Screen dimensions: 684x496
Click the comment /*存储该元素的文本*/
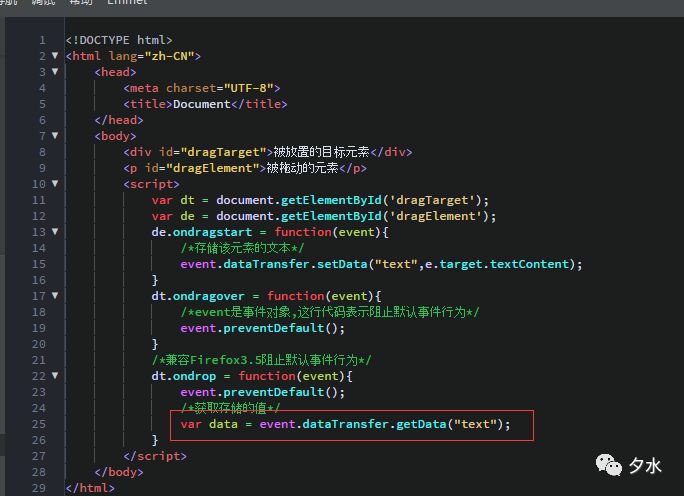(x=242, y=248)
